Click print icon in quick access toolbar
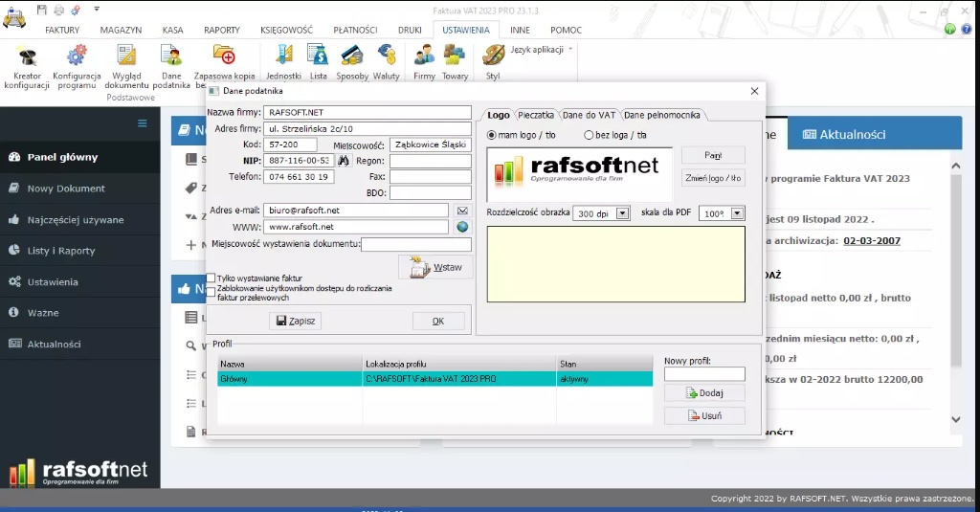The image size is (980, 512). click(58, 10)
